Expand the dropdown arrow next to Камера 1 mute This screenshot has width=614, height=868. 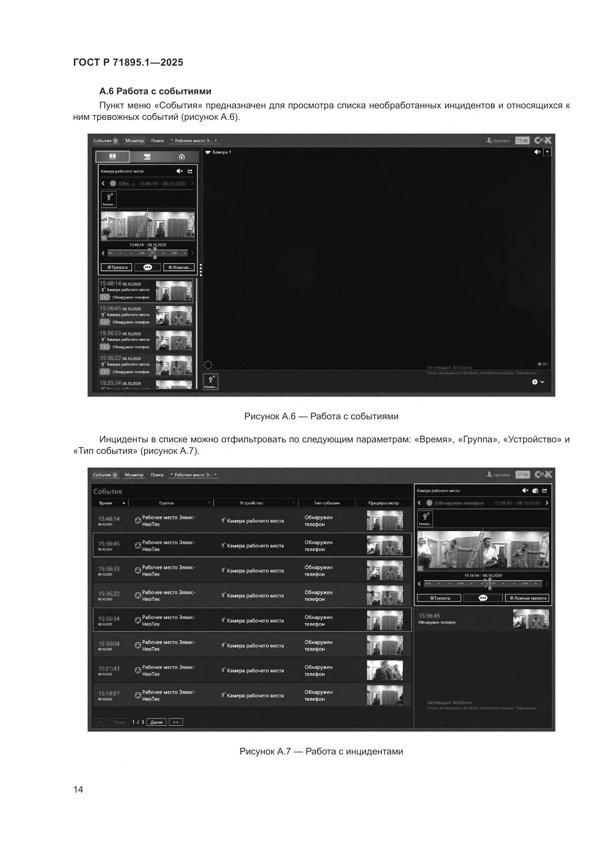coord(548,152)
